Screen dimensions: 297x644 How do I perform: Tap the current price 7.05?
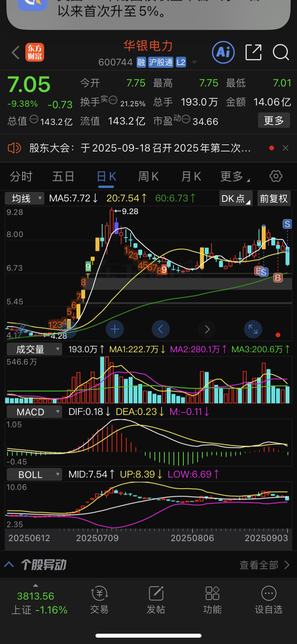(29, 84)
